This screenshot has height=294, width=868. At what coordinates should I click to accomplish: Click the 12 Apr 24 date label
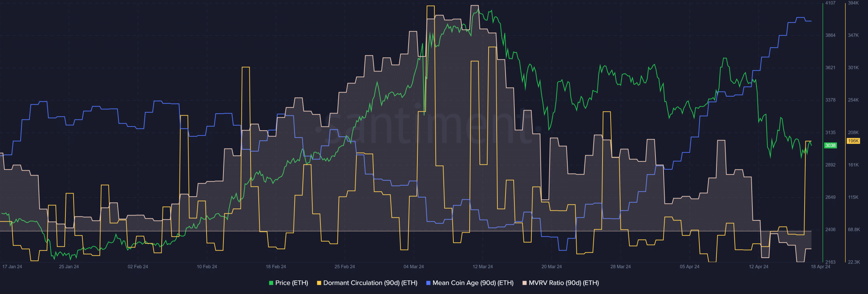pos(759,267)
